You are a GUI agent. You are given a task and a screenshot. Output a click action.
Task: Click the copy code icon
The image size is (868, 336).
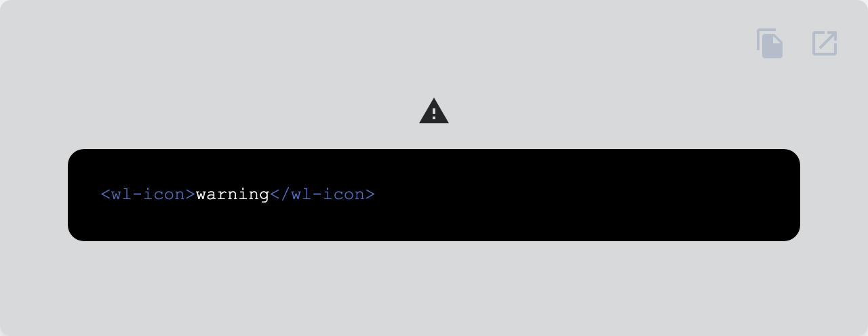click(x=770, y=43)
